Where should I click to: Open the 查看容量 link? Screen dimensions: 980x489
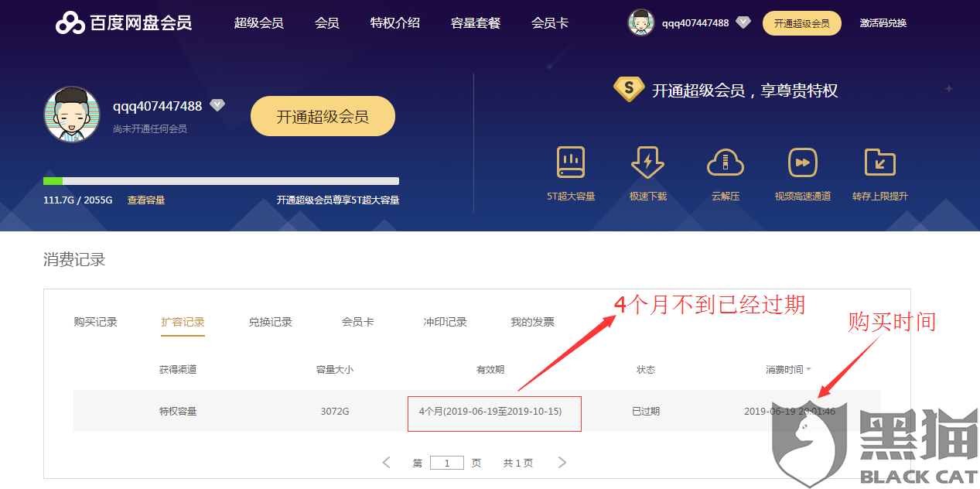[146, 200]
